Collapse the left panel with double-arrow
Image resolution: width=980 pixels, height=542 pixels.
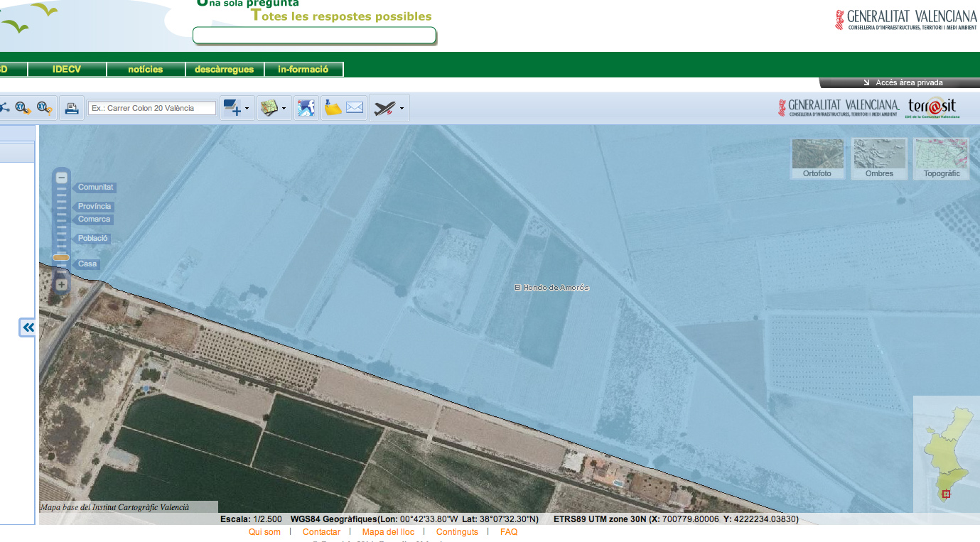pos(28,327)
